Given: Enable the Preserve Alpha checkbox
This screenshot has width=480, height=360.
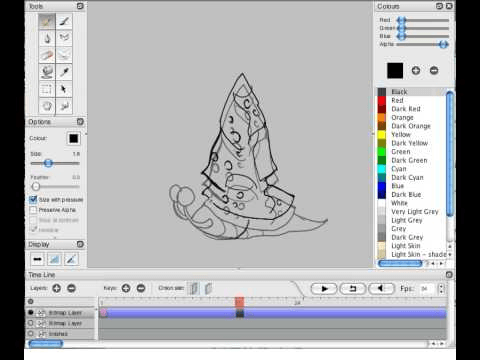Looking at the screenshot, I should [33, 210].
